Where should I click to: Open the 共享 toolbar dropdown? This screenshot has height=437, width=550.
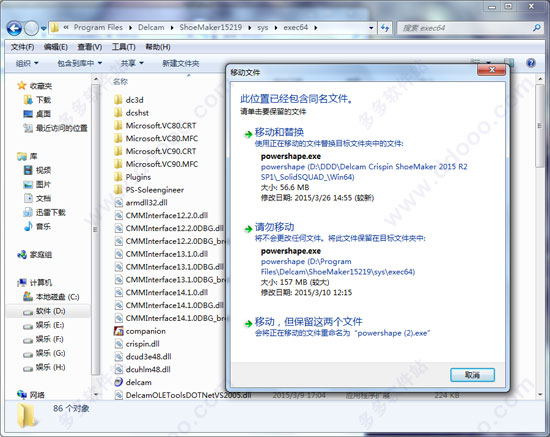coord(132,63)
